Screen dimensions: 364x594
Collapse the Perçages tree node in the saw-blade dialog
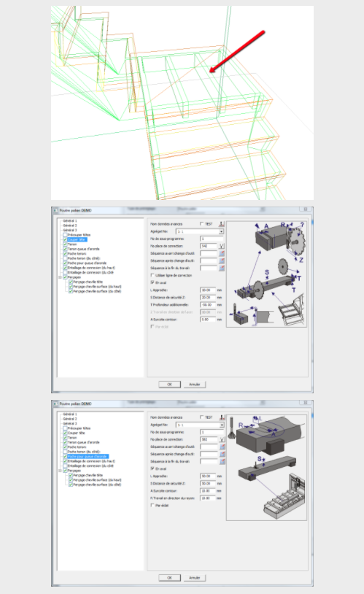(x=60, y=277)
